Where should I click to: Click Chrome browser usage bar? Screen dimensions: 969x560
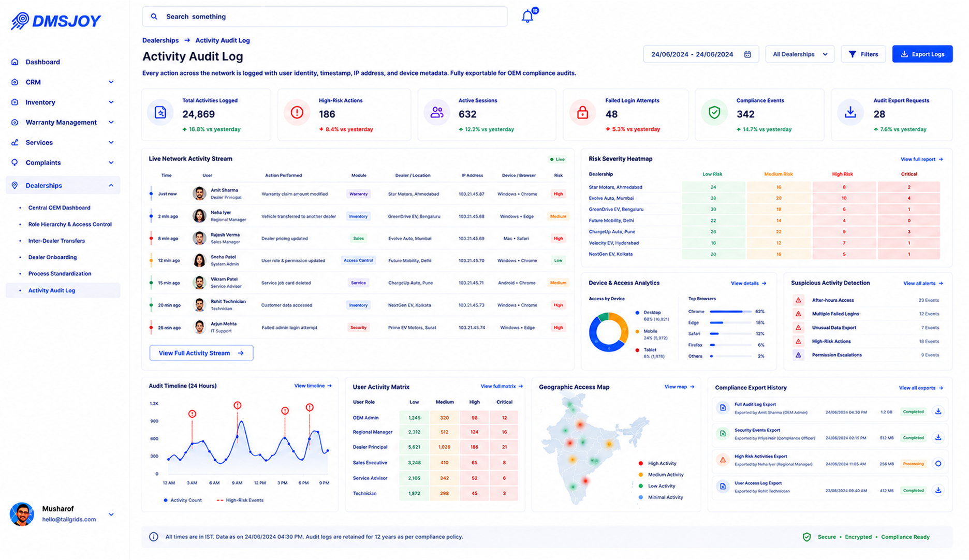point(730,312)
